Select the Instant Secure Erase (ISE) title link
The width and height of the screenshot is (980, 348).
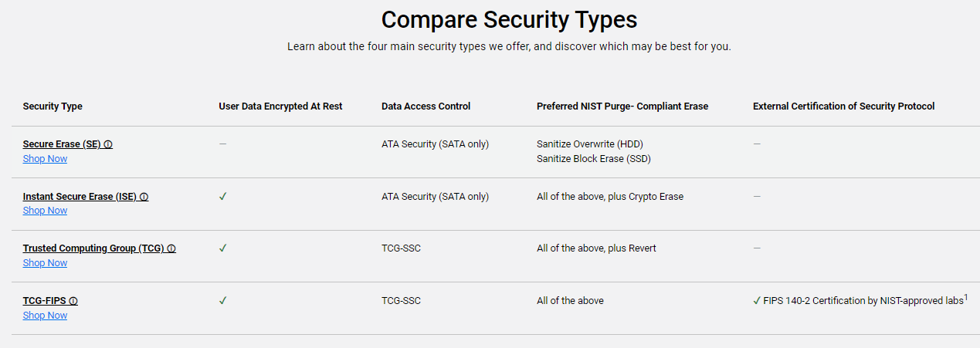point(80,197)
